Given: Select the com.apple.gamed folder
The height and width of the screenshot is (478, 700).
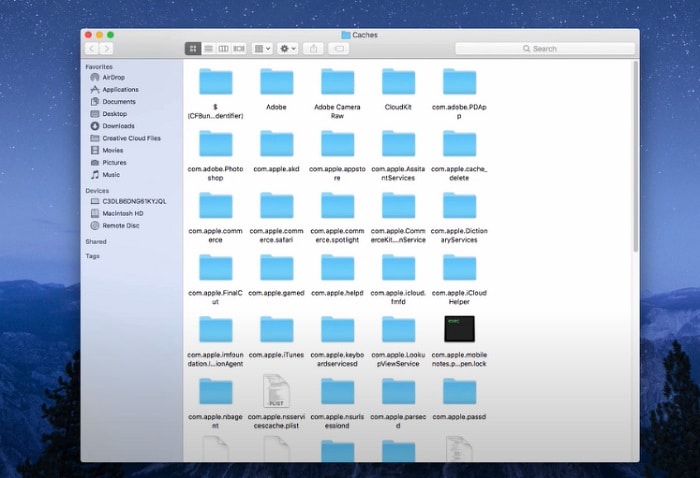Looking at the screenshot, I should (276, 268).
